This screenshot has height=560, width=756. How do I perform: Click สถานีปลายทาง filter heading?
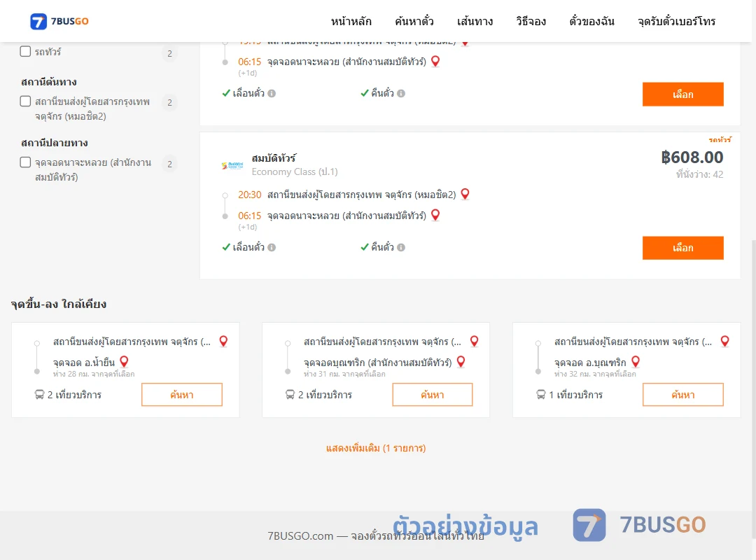pos(55,143)
